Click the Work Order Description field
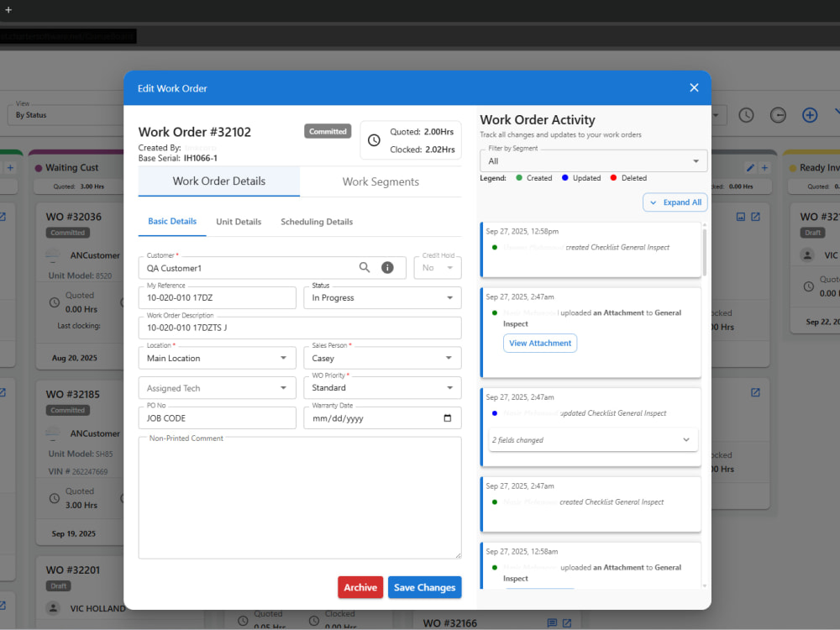840x630 pixels. [300, 328]
